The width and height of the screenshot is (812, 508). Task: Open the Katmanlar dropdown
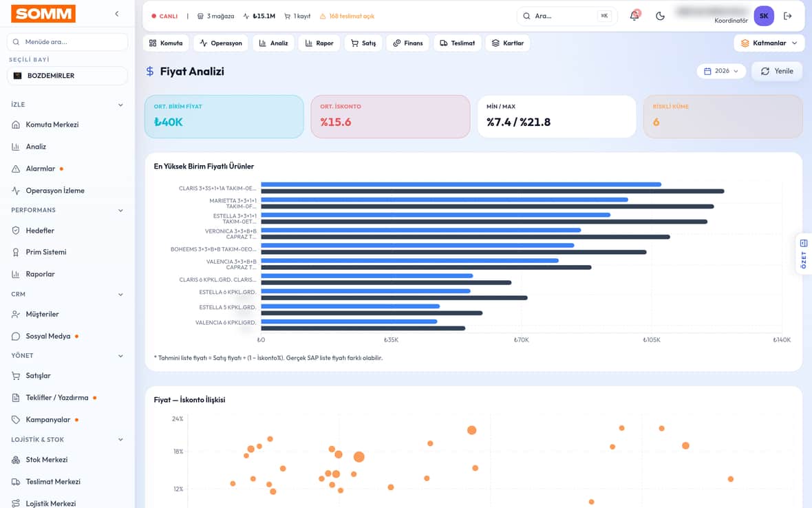pyautogui.click(x=769, y=43)
